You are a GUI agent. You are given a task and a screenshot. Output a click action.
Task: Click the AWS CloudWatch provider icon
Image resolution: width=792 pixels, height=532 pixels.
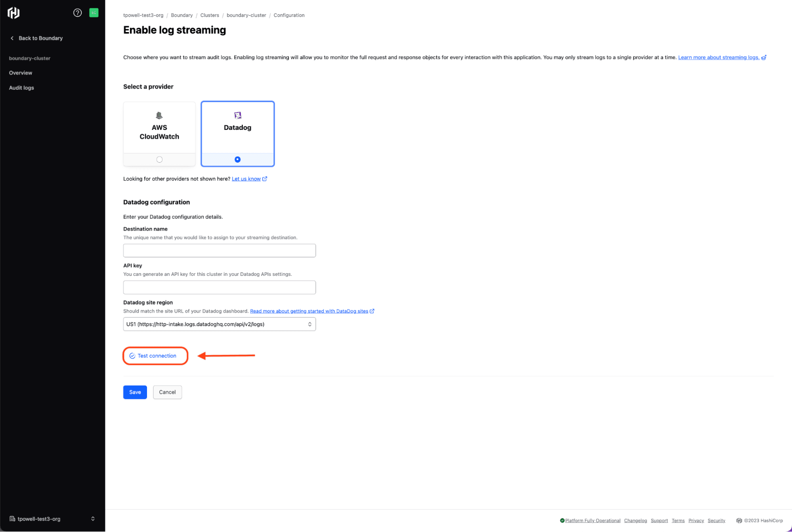pos(158,115)
